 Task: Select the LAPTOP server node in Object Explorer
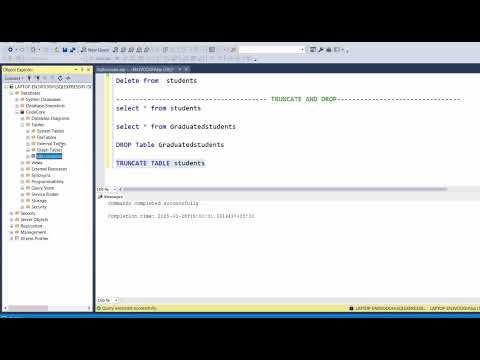53,87
